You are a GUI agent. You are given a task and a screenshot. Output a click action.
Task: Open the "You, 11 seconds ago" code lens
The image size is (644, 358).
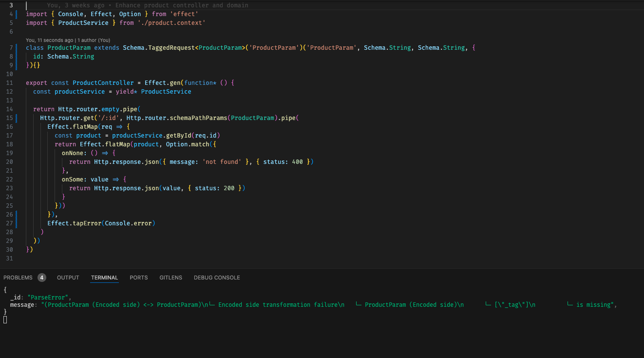[x=50, y=40]
